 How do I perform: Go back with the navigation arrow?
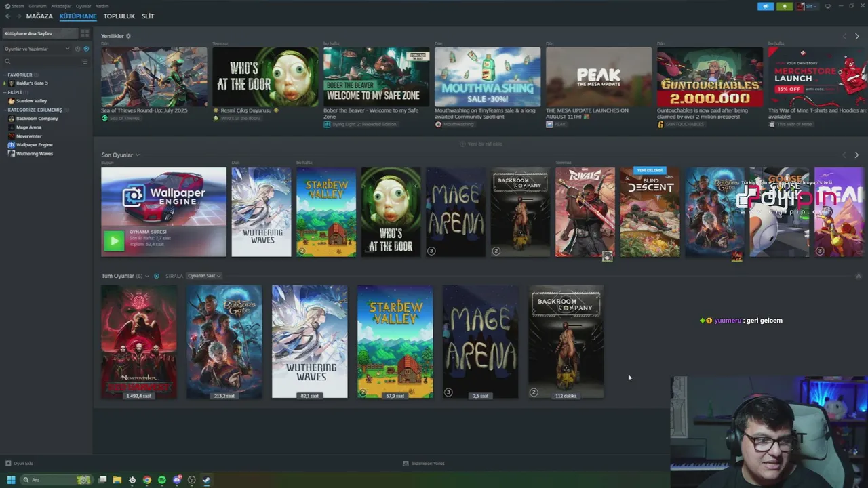7,16
